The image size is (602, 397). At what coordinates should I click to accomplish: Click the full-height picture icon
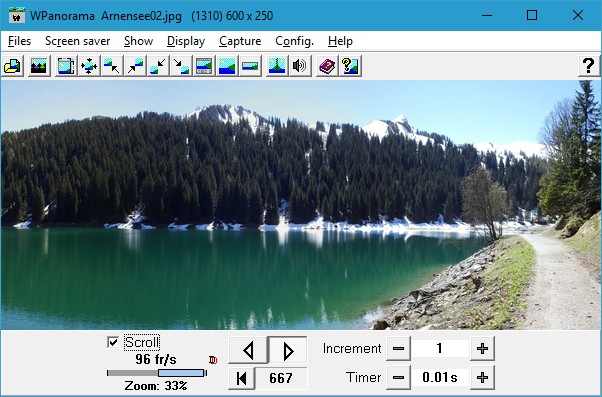pos(227,66)
